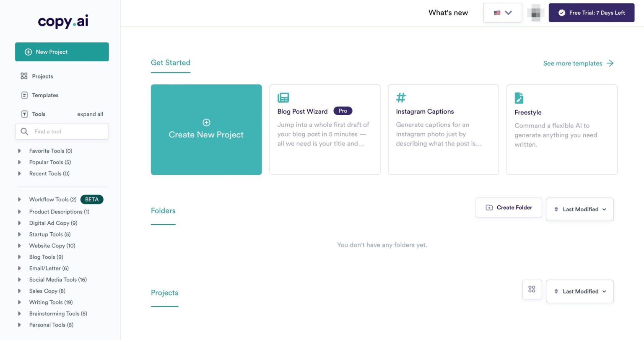Open the language flag dropdown
The width and height of the screenshot is (644, 340).
502,13
